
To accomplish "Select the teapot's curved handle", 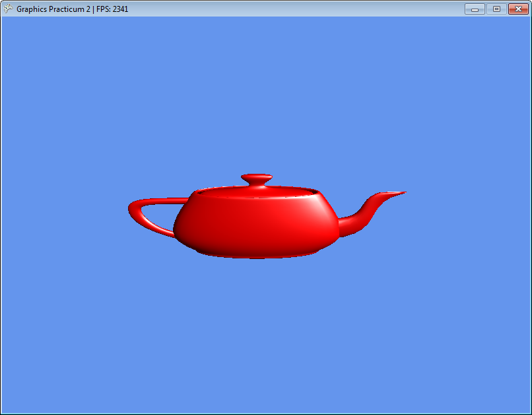I will point(139,215).
